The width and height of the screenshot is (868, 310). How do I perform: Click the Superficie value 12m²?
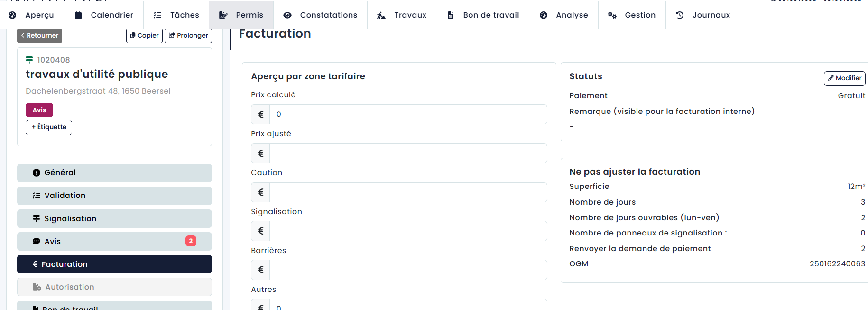pyautogui.click(x=856, y=187)
